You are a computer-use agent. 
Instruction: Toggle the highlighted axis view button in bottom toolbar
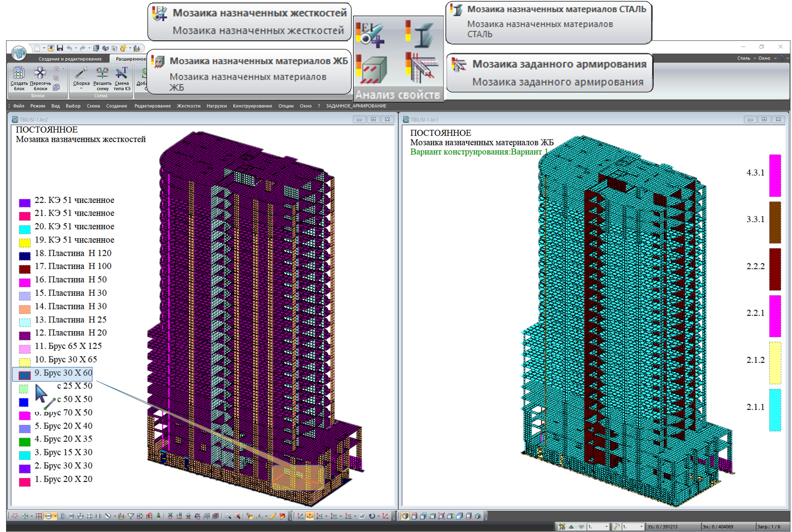[310, 516]
